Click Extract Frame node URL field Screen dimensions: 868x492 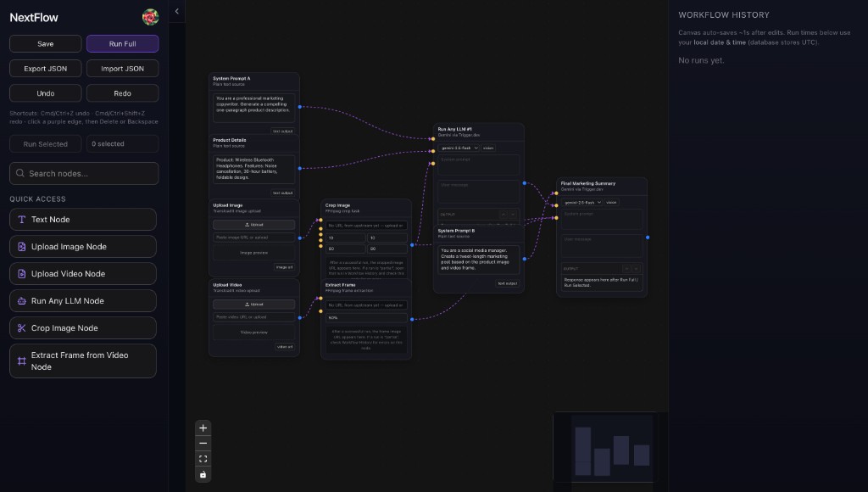(x=366, y=305)
